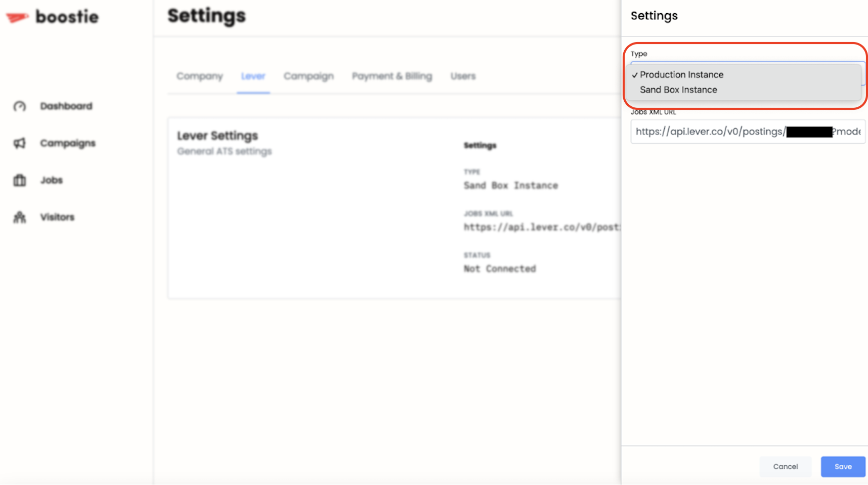Open the Payment & Billing tab
This screenshot has height=485, width=868.
click(392, 76)
